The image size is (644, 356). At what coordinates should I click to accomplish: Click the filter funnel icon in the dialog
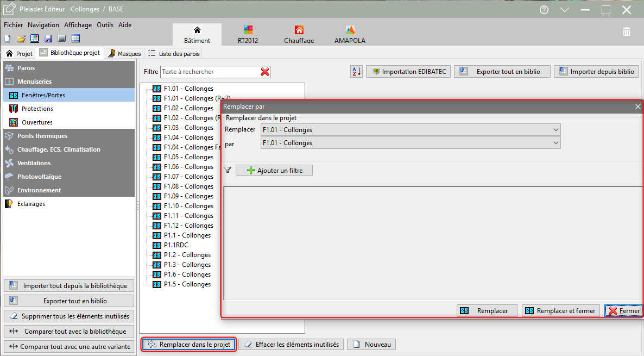click(228, 170)
